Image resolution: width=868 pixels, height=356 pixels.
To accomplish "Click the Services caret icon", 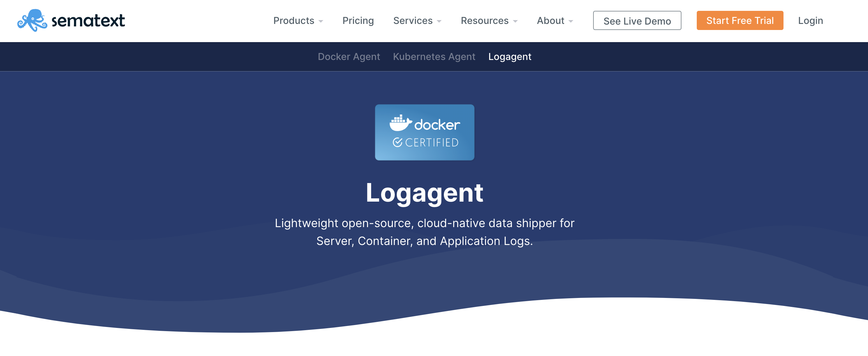I will (x=439, y=21).
